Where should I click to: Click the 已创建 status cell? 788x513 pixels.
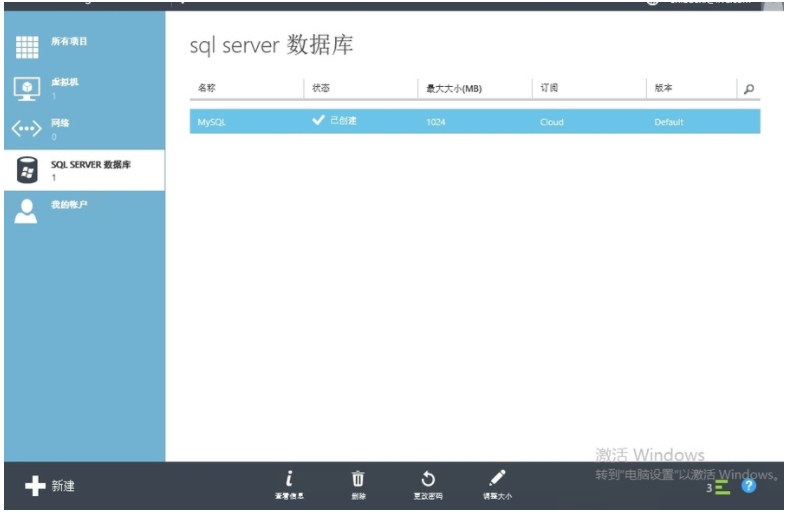click(343, 121)
